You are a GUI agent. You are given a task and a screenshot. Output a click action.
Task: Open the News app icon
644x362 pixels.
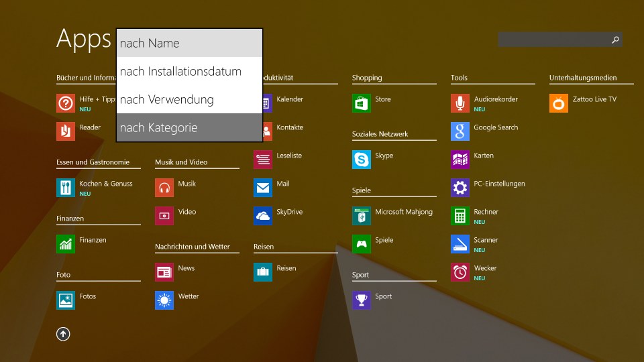click(x=164, y=272)
